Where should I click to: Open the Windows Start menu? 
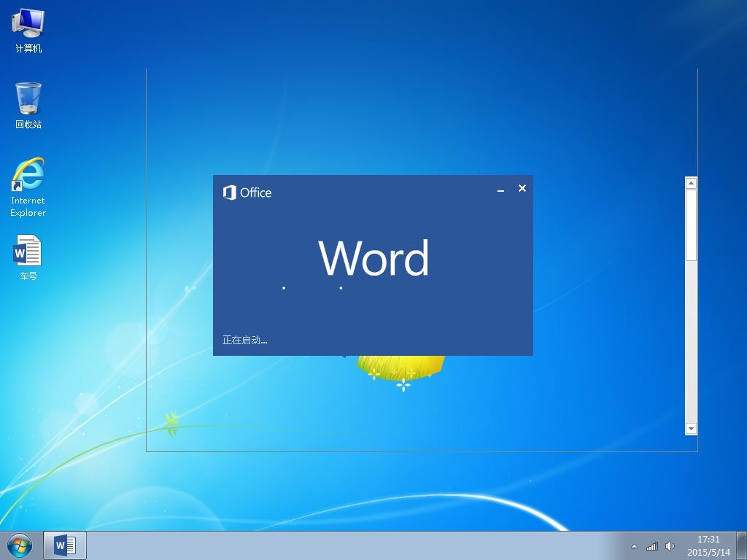pos(20,545)
